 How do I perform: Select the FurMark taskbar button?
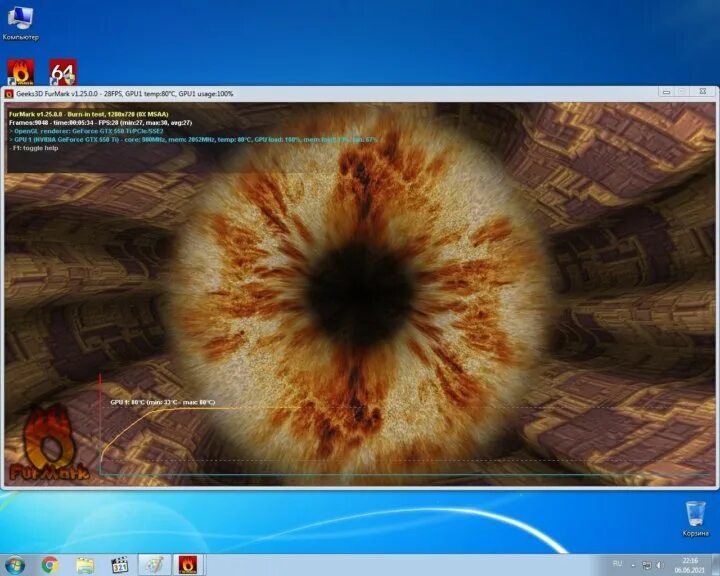point(188,565)
